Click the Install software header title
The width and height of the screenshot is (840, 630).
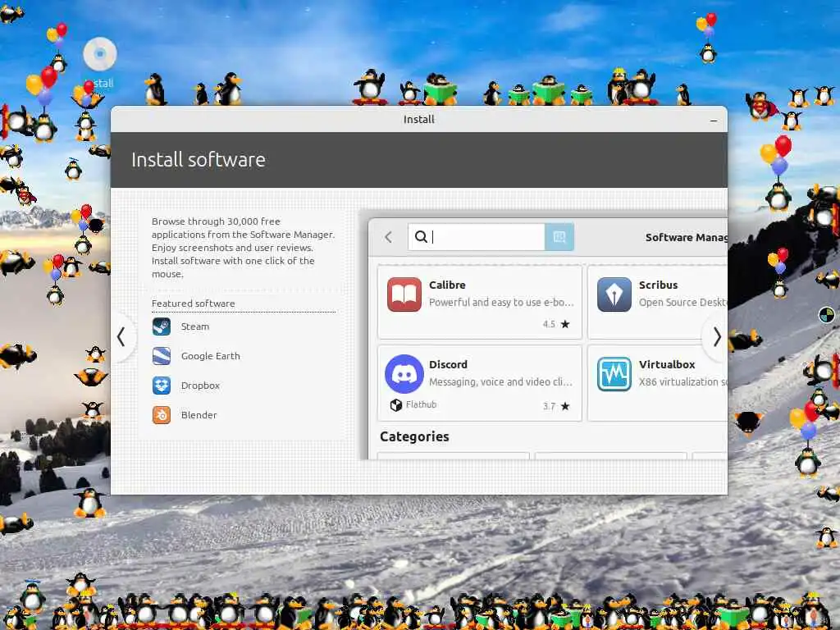click(x=199, y=160)
